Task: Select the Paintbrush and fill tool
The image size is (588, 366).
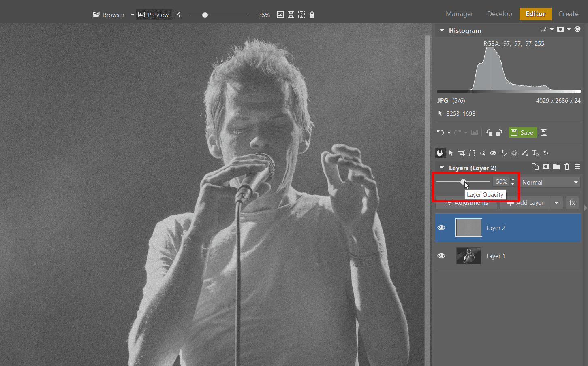Action: [525, 153]
